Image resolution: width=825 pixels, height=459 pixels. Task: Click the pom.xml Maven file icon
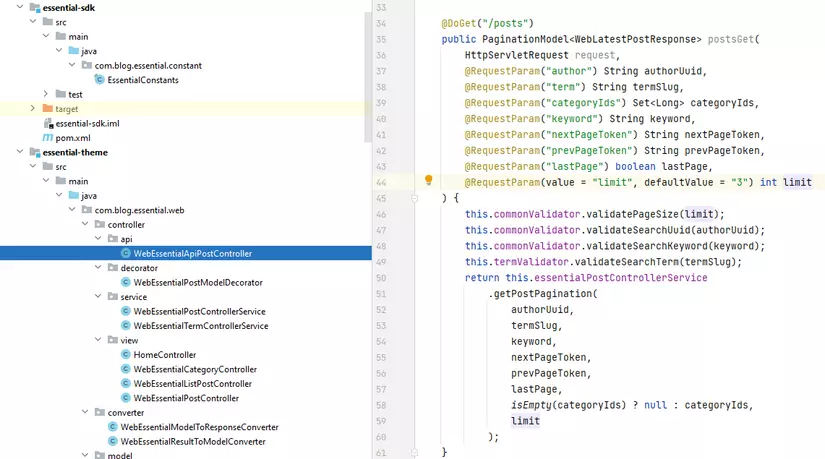pos(47,137)
